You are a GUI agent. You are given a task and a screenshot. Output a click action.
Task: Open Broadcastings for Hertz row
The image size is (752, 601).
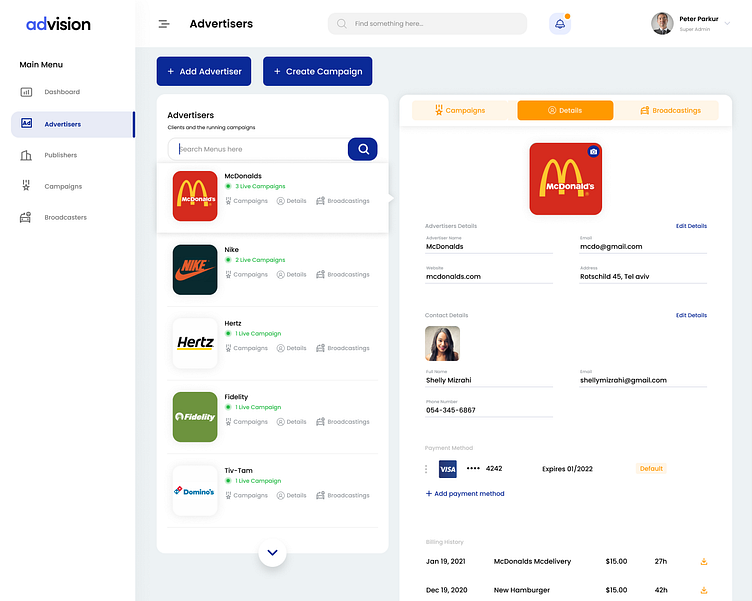[343, 348]
